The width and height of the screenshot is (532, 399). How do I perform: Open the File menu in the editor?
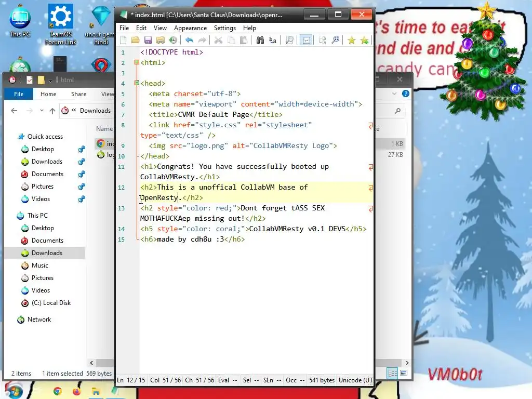(x=124, y=28)
